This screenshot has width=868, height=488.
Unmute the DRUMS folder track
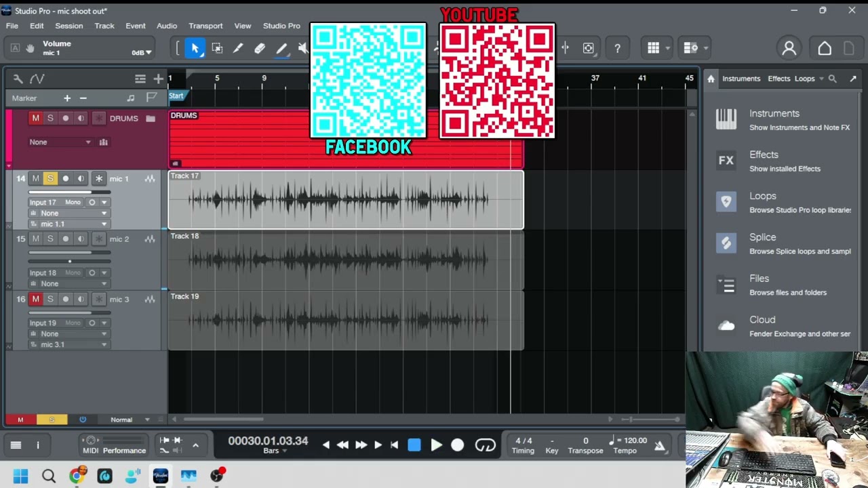tap(36, 119)
